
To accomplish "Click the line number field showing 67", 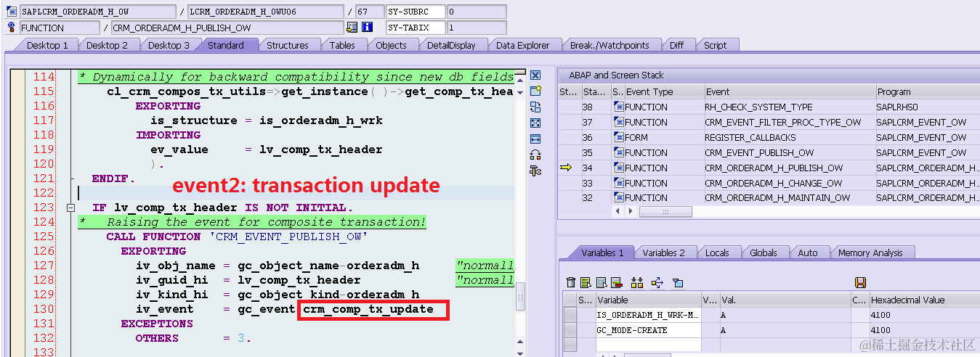I will [370, 12].
